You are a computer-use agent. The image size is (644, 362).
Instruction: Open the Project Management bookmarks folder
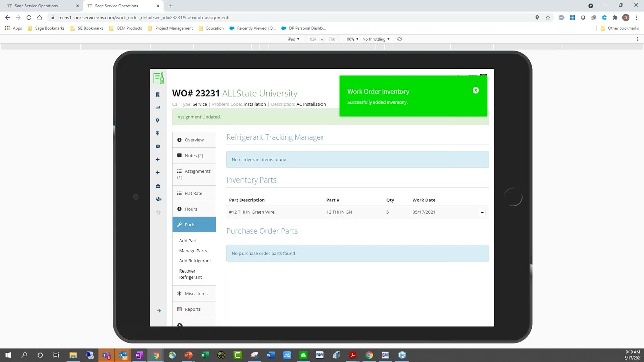(170, 28)
